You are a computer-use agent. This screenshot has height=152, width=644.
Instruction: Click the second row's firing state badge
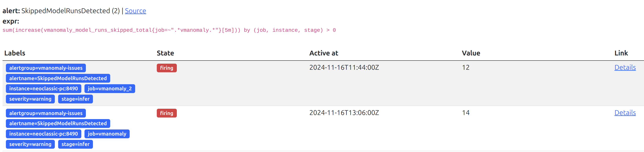coord(166,113)
